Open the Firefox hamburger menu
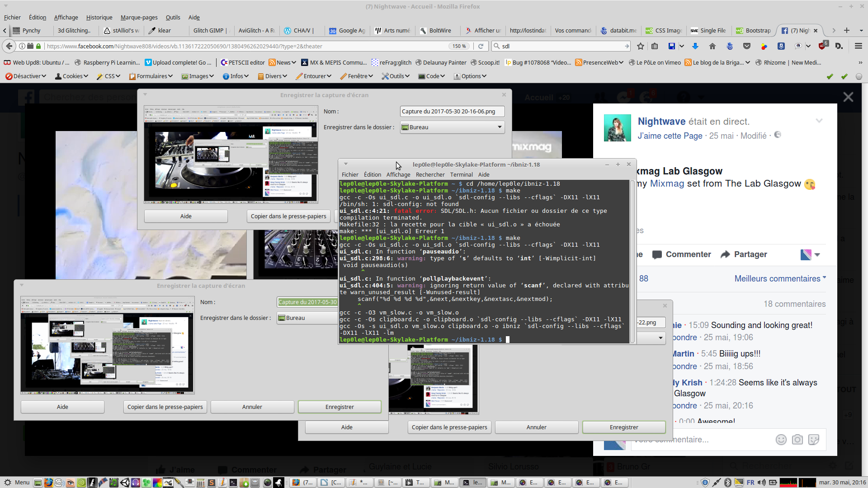The image size is (868, 488). [858, 46]
